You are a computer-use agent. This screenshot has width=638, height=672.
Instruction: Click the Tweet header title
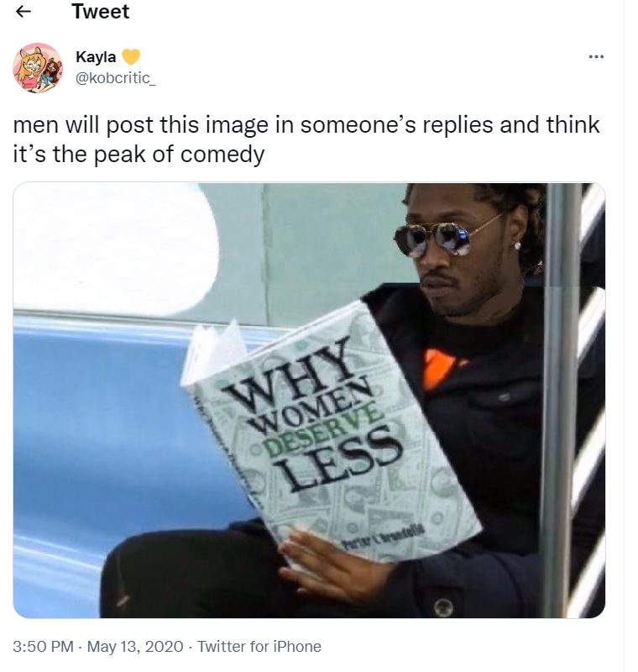coord(101,12)
